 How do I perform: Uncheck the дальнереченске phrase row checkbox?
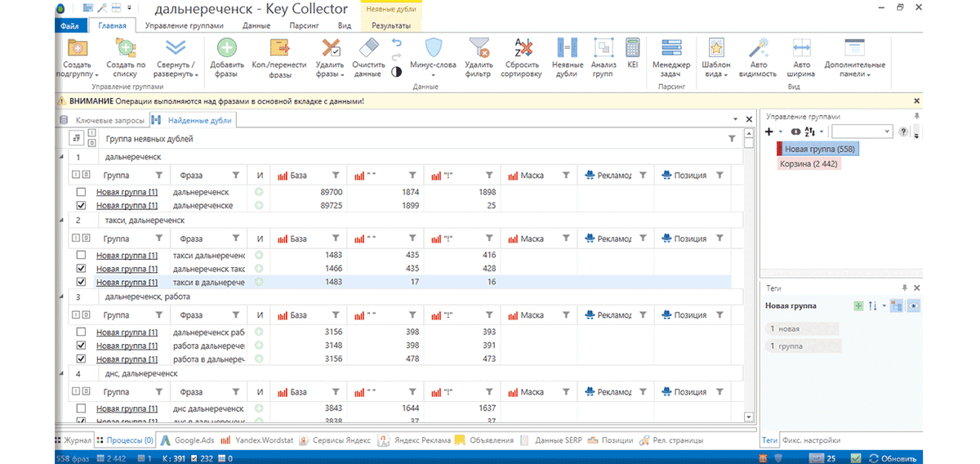81,206
